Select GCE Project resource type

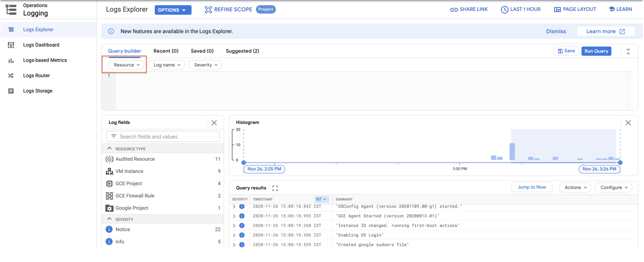pyautogui.click(x=163, y=184)
